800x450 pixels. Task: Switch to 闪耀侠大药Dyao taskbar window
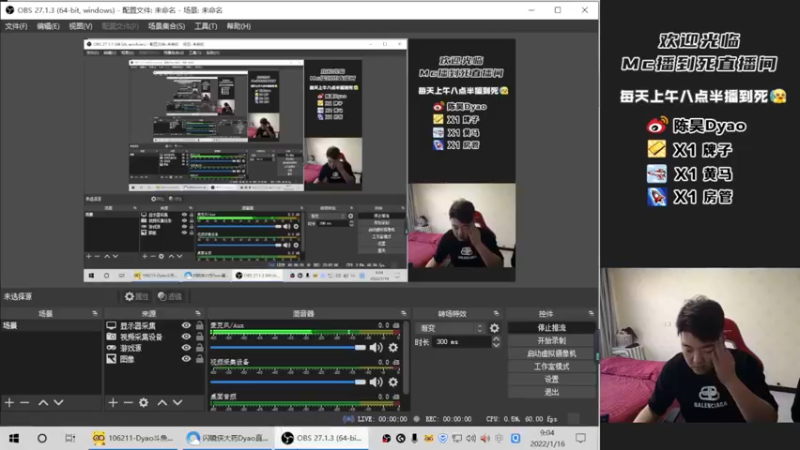pyautogui.click(x=228, y=438)
